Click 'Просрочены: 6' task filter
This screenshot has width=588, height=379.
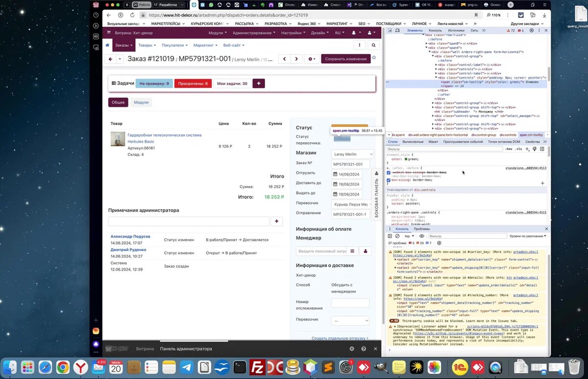coord(193,83)
